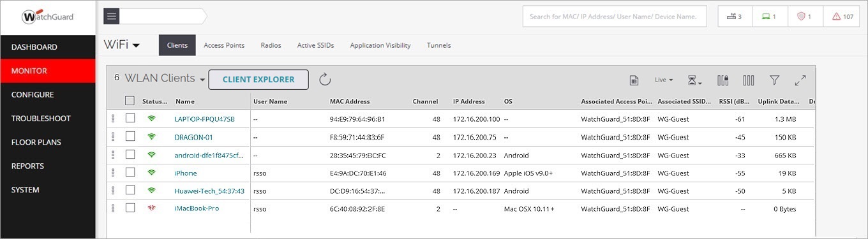Image resolution: width=868 pixels, height=239 pixels.
Task: Open the column selector icon
Action: [749, 80]
